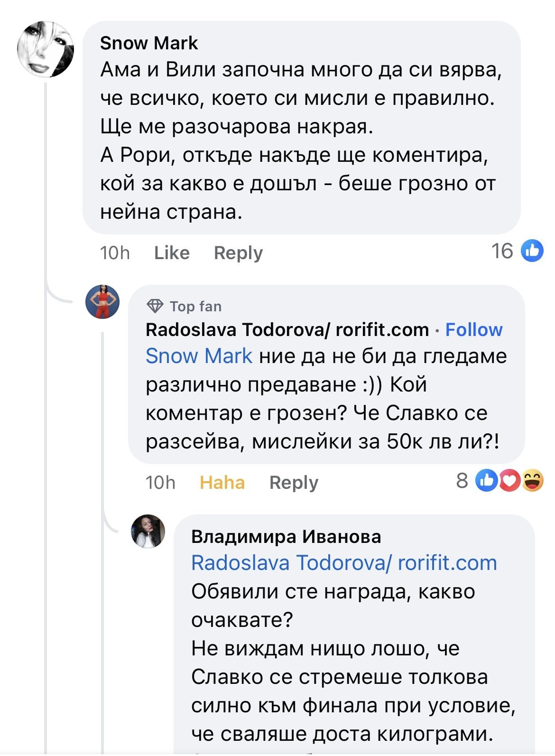Screen dimensions: 555x756
Task: Click the heart reaction icon on Radoslava's reply
Action: pos(509,481)
